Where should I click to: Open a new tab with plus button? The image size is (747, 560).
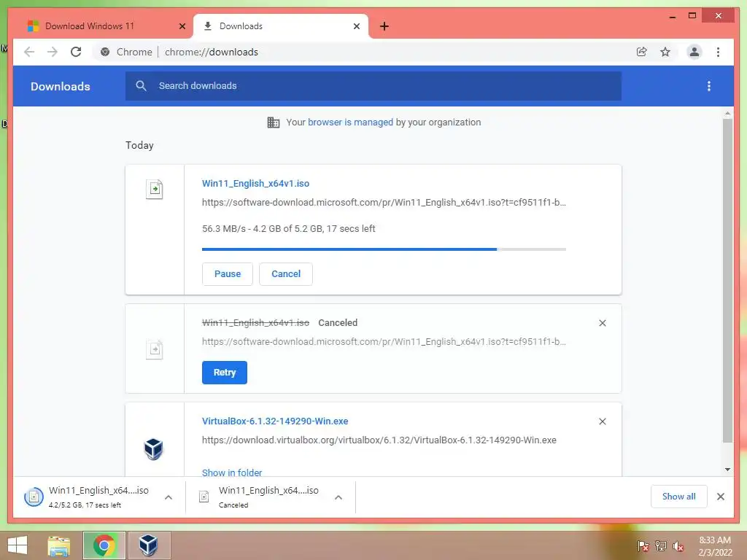tap(384, 26)
